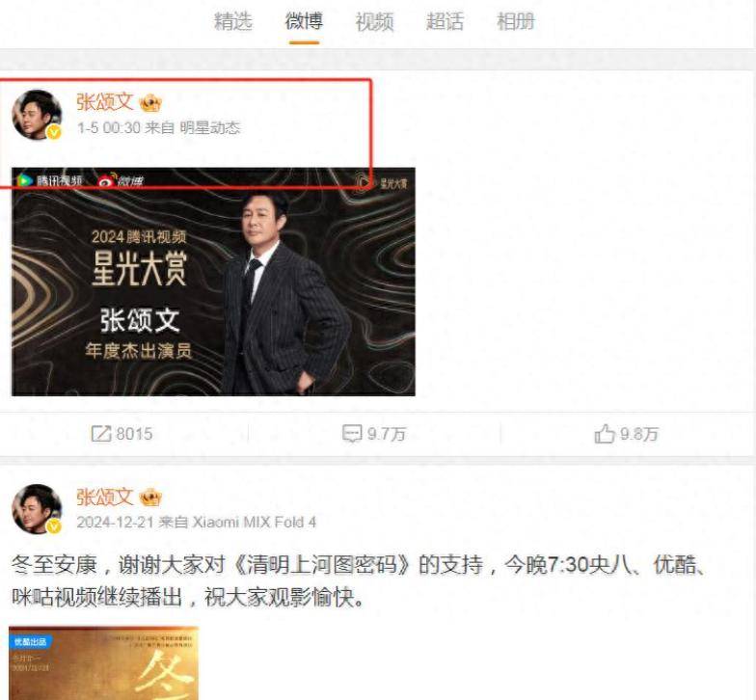Viewport: 756px width, 700px height.
Task: Click 张颂文 avatar on the first post
Action: (37, 115)
